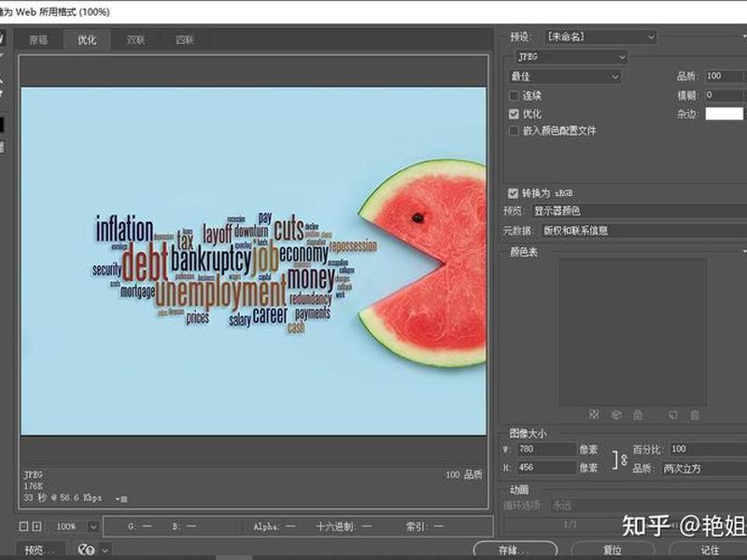
Task: Open the 两次立方 resample quality dropdown
Action: coord(704,469)
